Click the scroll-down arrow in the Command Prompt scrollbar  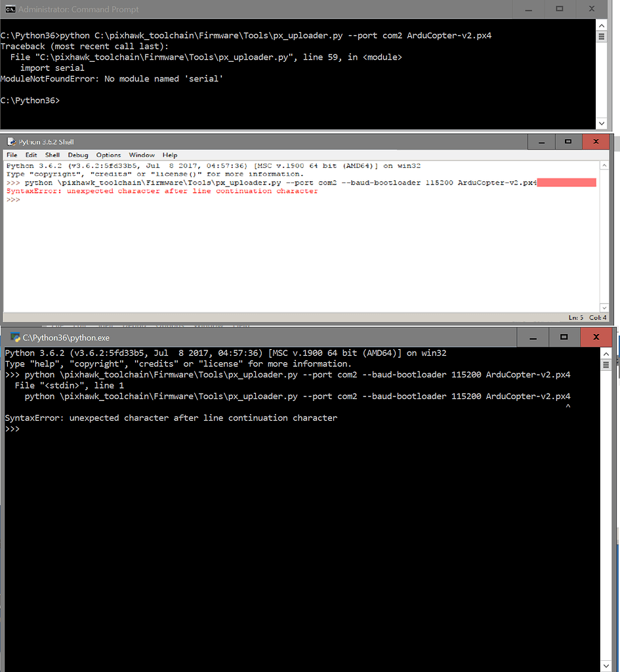click(x=602, y=123)
